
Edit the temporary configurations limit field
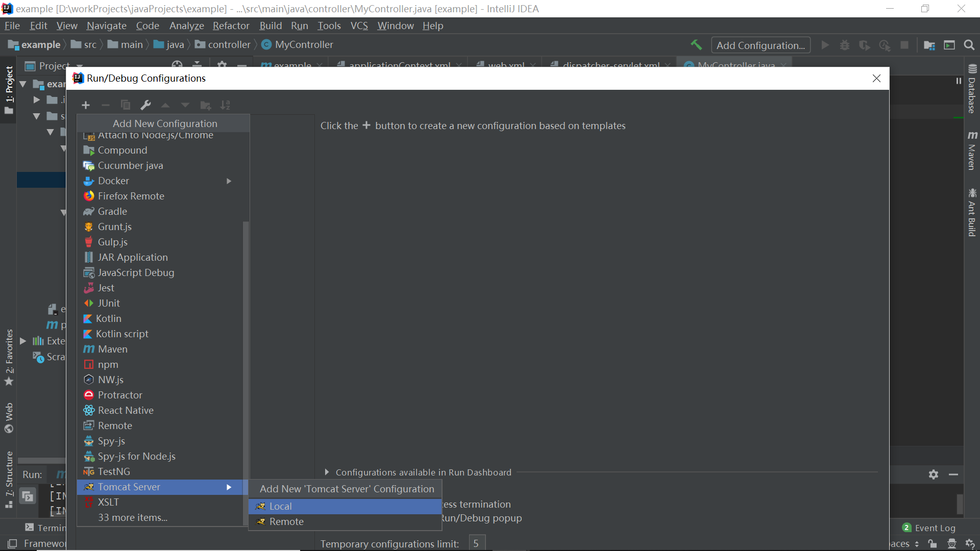click(476, 543)
